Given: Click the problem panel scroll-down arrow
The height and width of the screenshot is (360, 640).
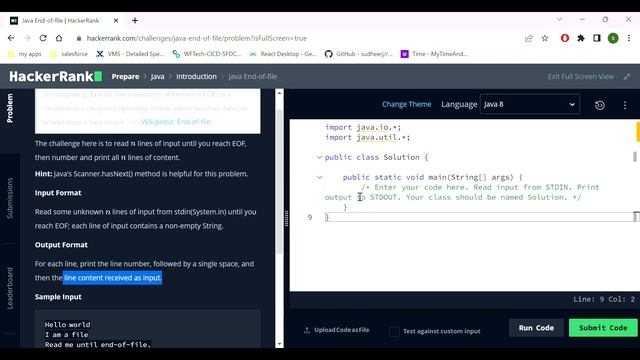Looking at the screenshot, I should [x=279, y=344].
